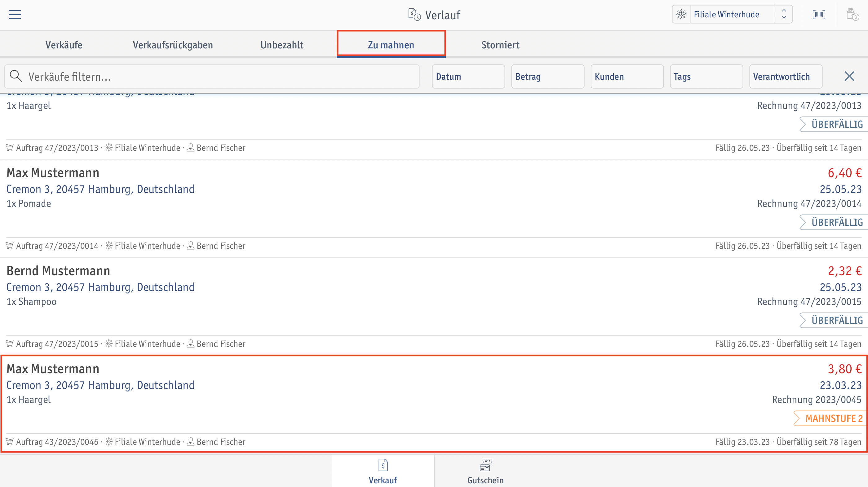This screenshot has width=868, height=487.
Task: Click the Gutschein voucher icon
Action: coord(485,465)
